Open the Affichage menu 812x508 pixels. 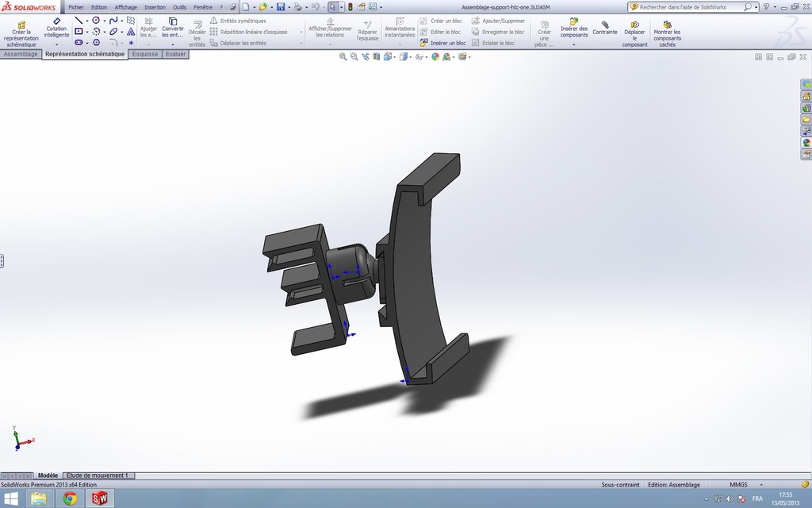[126, 7]
